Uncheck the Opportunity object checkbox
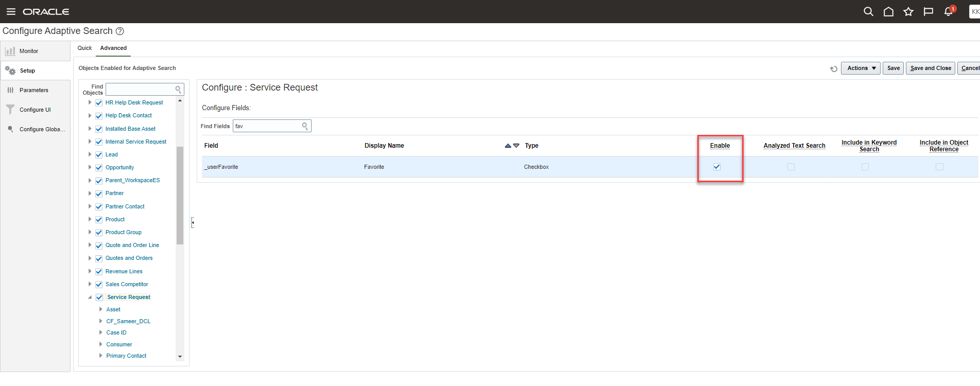The image size is (980, 386). tap(99, 168)
